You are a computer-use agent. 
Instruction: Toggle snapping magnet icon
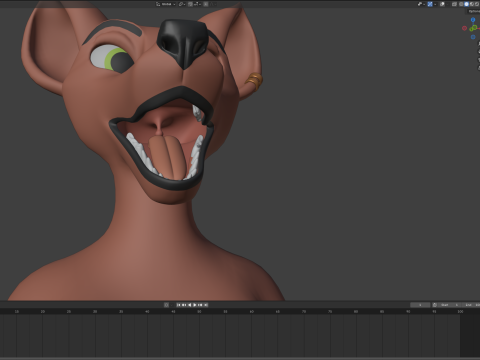click(190, 4)
